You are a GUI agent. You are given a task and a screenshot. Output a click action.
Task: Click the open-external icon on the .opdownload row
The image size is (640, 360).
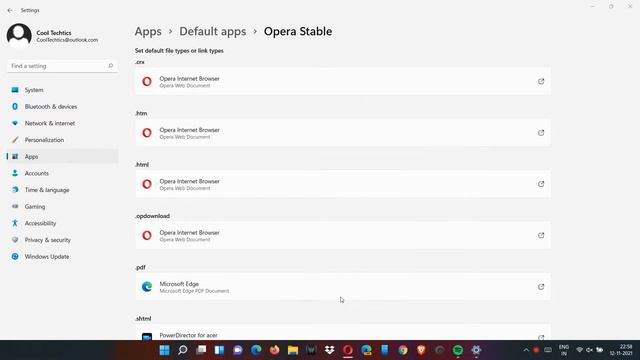541,236
